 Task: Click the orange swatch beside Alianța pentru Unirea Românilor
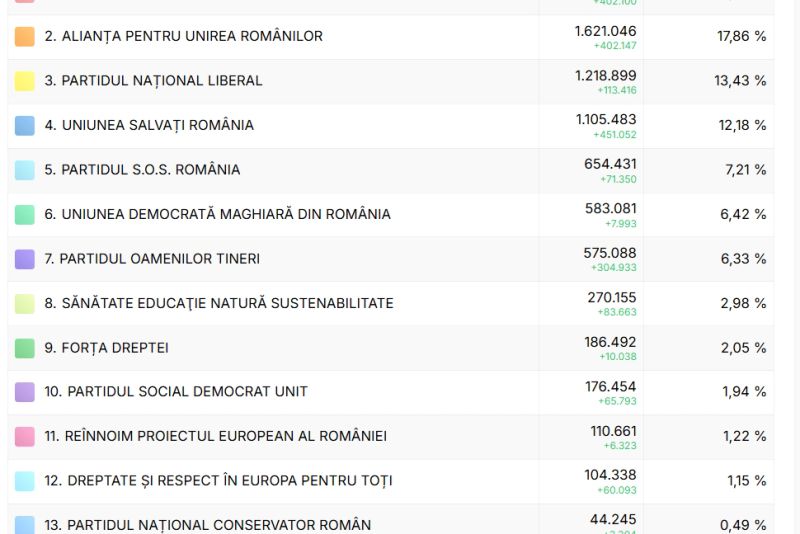pos(25,36)
